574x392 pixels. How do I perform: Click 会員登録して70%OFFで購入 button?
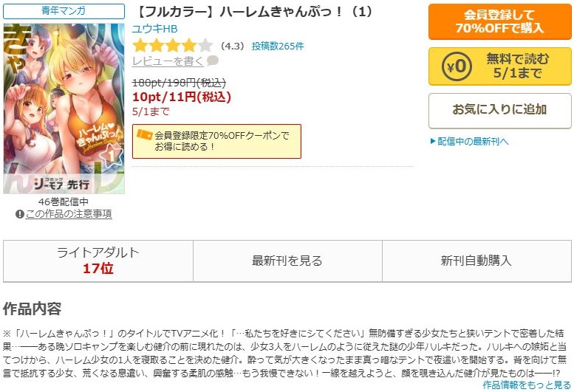[499, 21]
